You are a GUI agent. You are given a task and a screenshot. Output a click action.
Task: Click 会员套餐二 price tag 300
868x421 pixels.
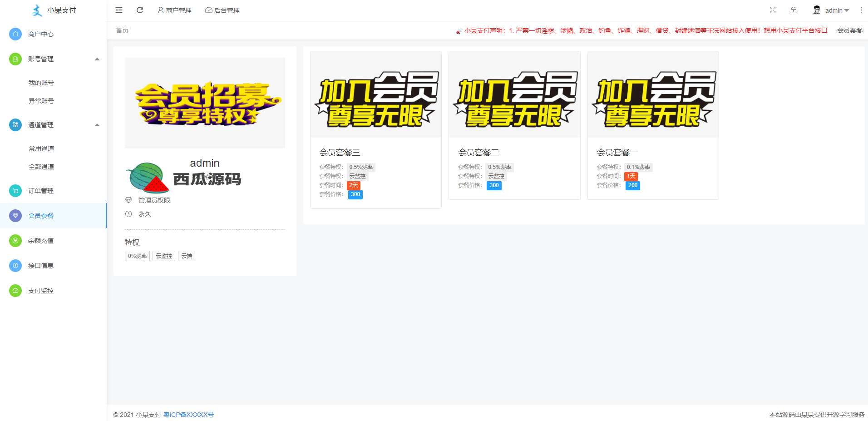pos(494,185)
